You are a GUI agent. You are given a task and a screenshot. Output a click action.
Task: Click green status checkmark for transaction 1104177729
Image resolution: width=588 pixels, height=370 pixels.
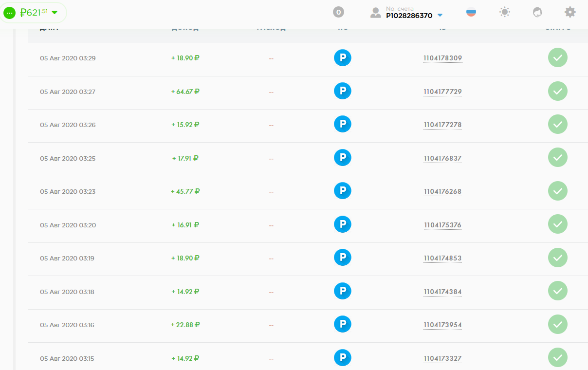point(557,92)
